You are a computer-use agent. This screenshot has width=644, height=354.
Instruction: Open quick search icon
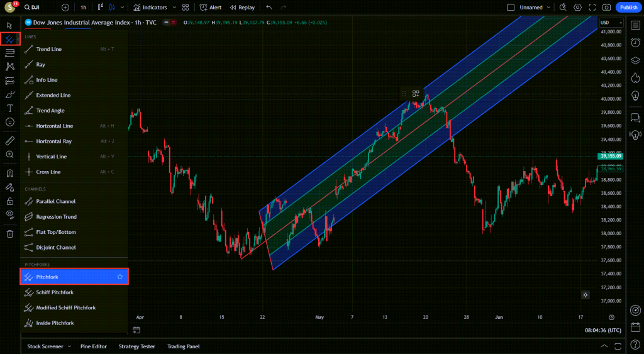pos(563,8)
